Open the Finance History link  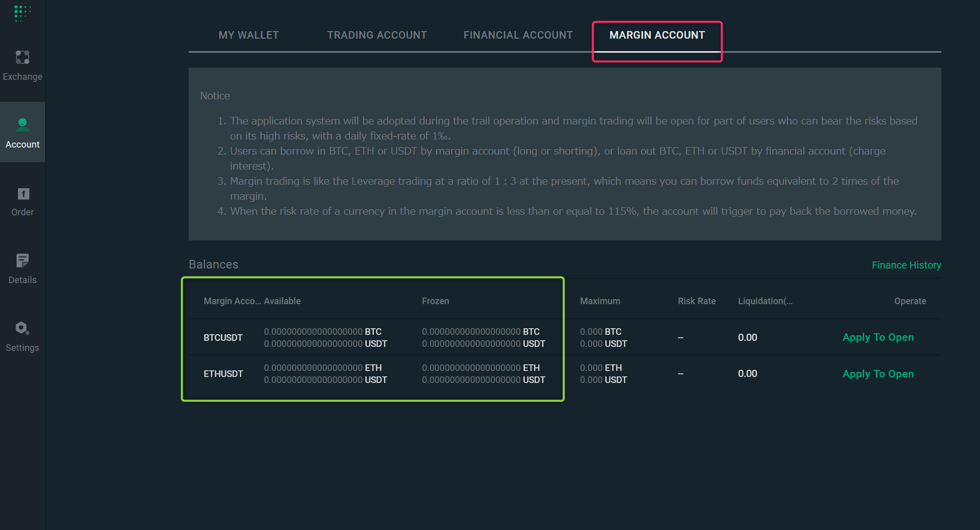(x=906, y=265)
